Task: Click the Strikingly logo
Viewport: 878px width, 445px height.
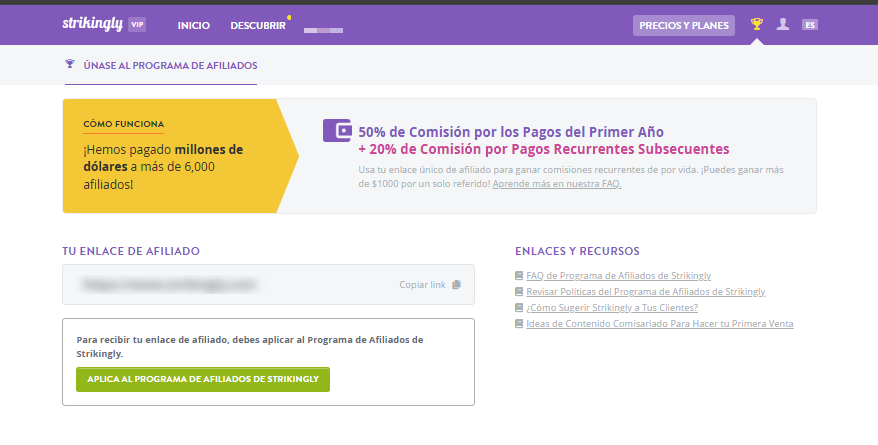Action: click(x=92, y=24)
